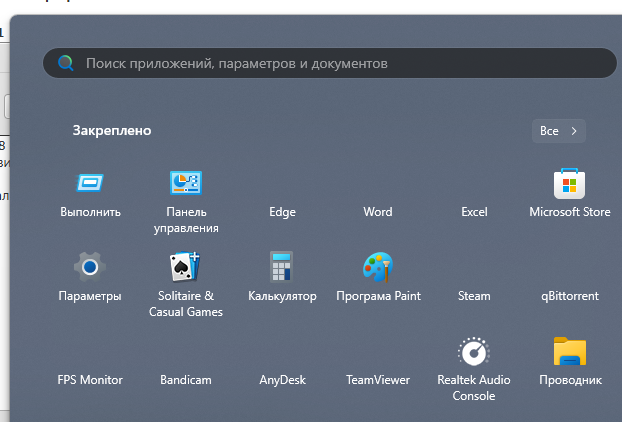This screenshot has width=622, height=422.
Task: Open the pinned Excel entry
Action: (x=474, y=212)
